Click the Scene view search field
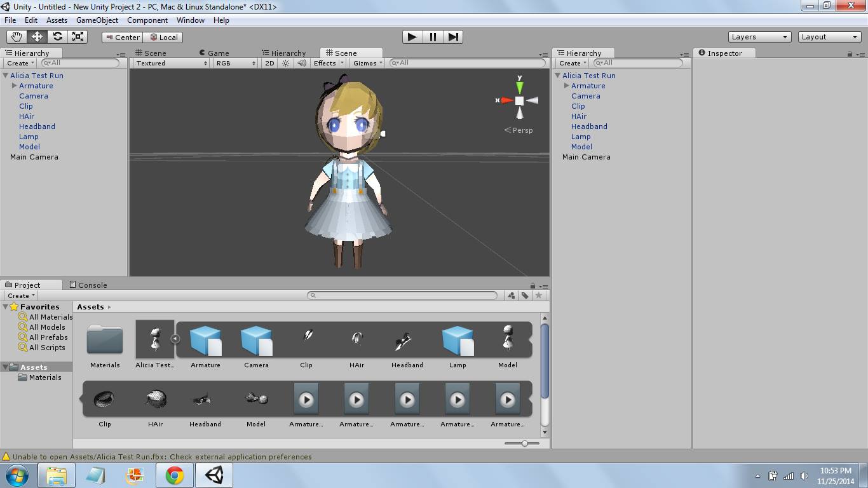The image size is (868, 488). [x=467, y=63]
